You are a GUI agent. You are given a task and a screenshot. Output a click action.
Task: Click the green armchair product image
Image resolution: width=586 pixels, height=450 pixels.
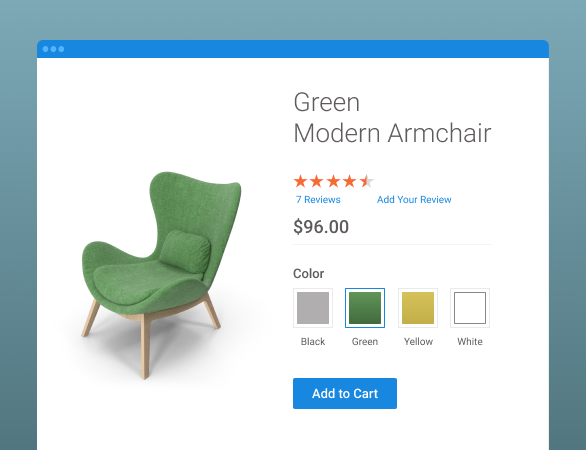[161, 275]
